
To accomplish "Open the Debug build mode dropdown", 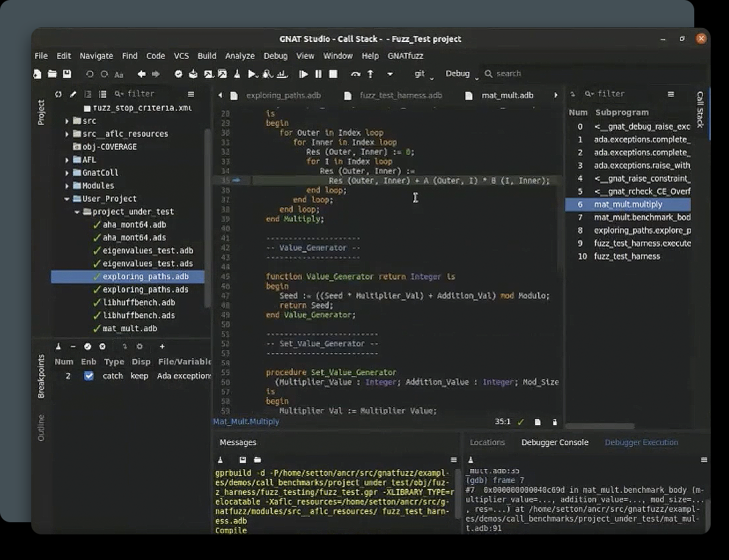I will coord(462,74).
